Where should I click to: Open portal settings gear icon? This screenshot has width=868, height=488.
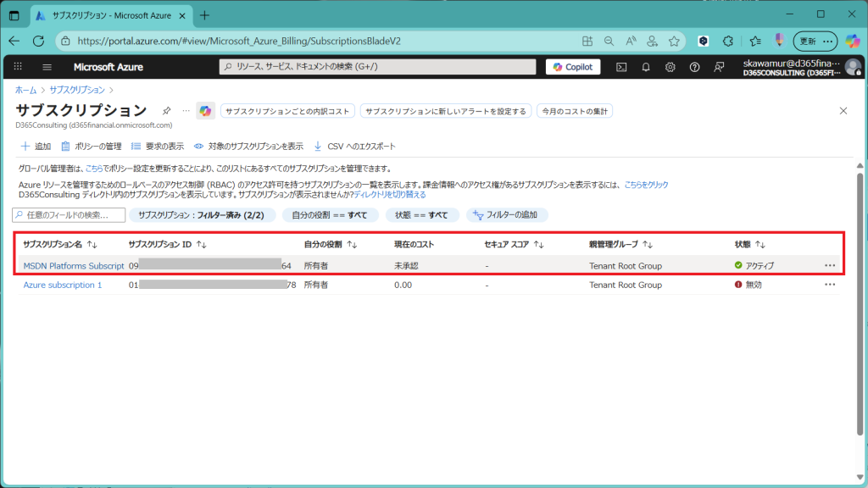[x=670, y=67]
